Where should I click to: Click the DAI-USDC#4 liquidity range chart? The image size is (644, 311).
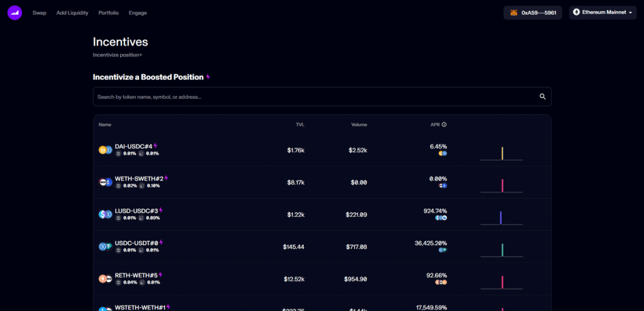(502, 153)
